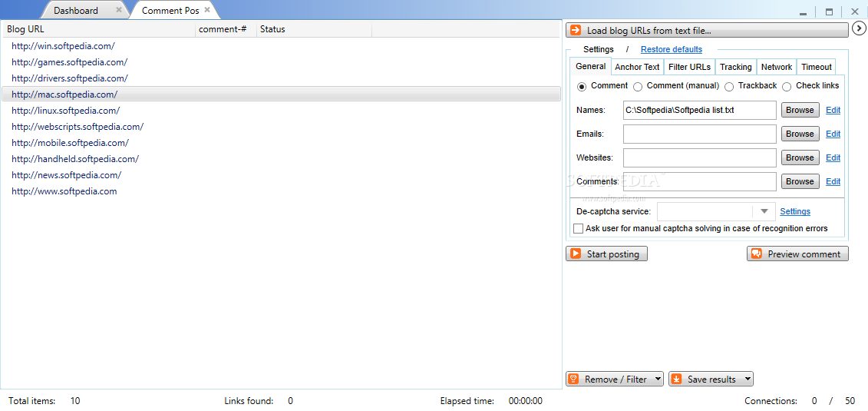
Task: Open the Timeout settings tab
Action: click(x=817, y=67)
